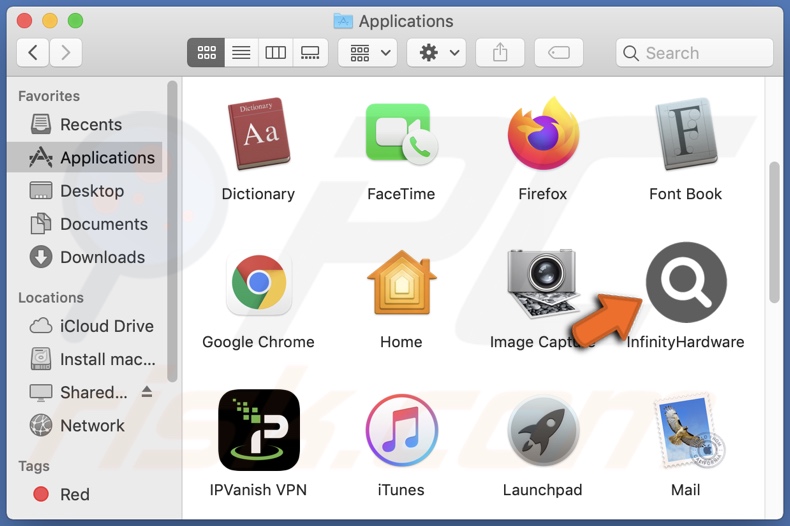Click the "Google Chrome" label

[258, 342]
